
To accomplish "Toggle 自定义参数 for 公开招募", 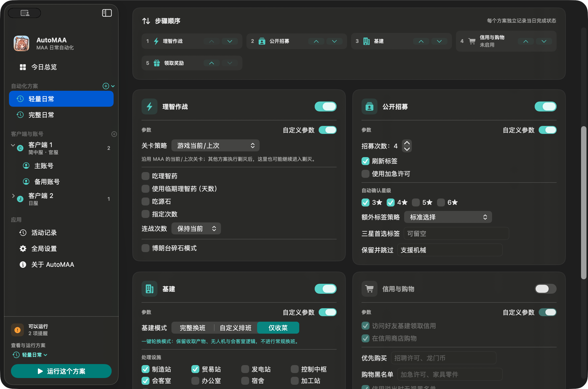I will coord(548,130).
